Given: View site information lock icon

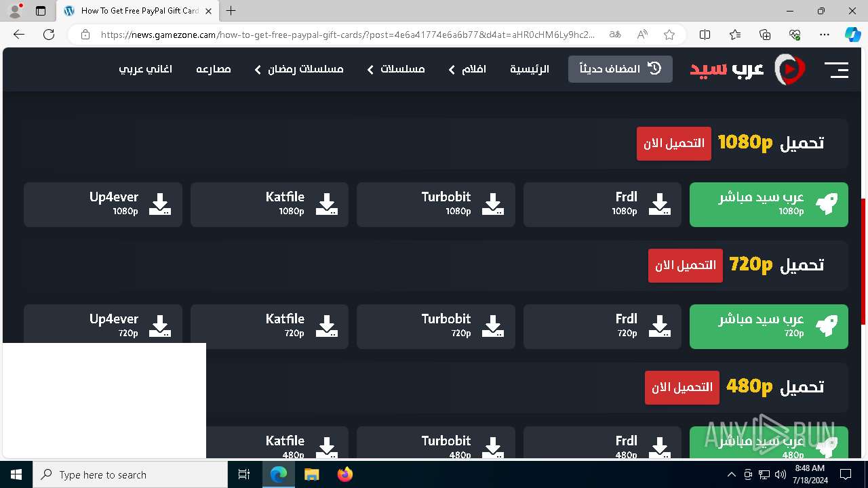Looking at the screenshot, I should pyautogui.click(x=85, y=35).
